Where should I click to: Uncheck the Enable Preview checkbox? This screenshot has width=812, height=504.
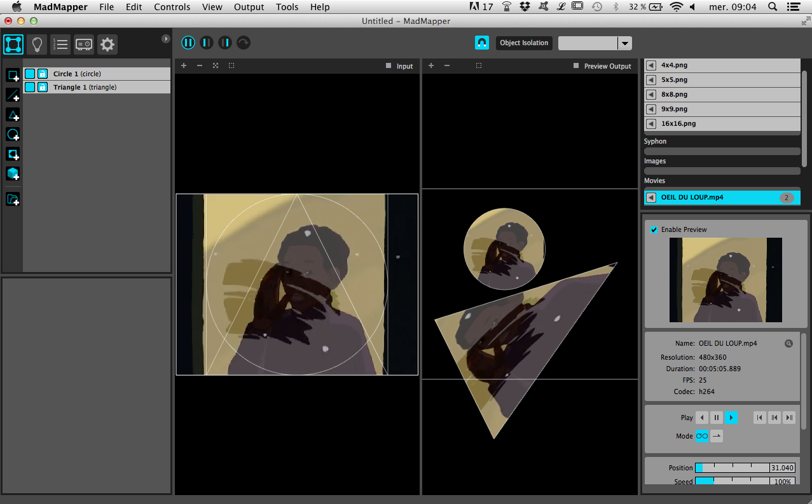point(654,229)
